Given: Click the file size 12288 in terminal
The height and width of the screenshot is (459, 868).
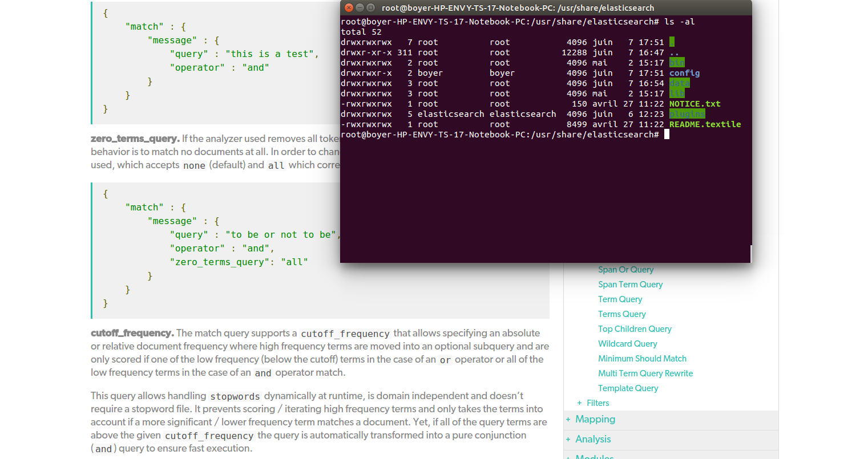Looking at the screenshot, I should click(574, 52).
